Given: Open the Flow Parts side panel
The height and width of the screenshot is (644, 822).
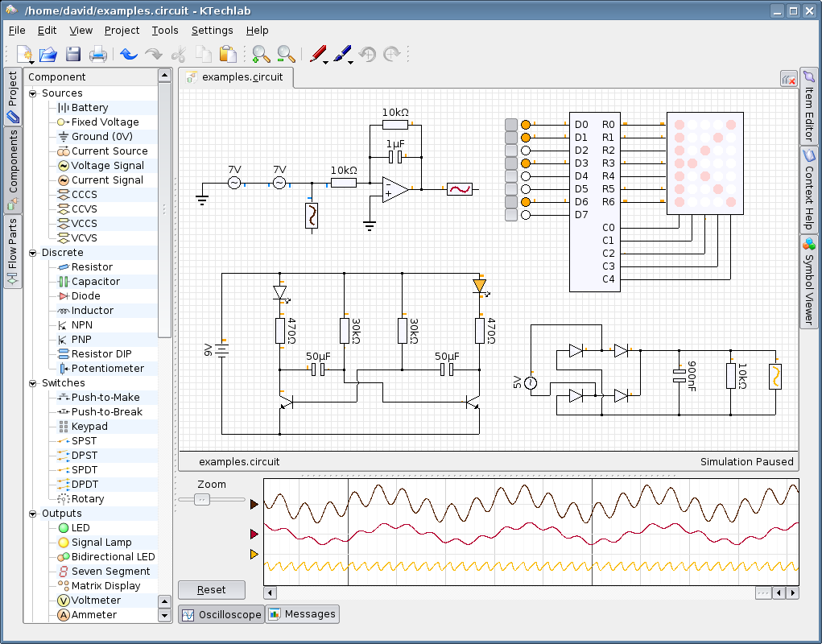Looking at the screenshot, I should pyautogui.click(x=12, y=251).
